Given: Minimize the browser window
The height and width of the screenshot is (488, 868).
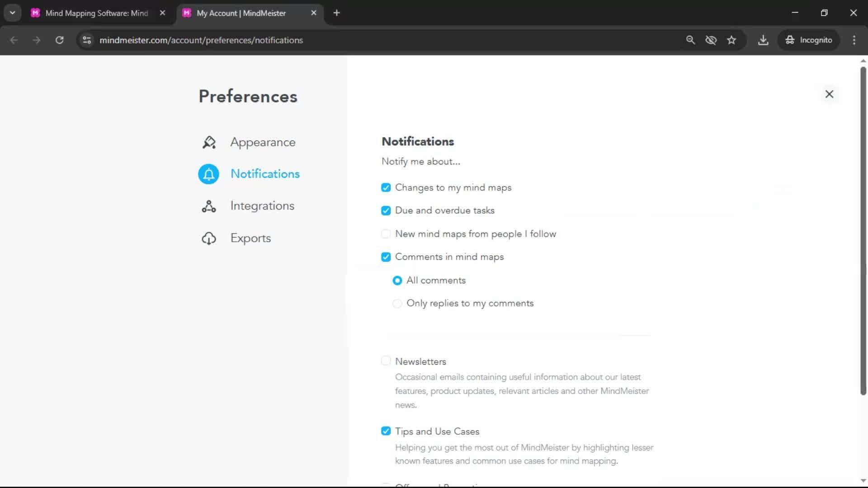Looking at the screenshot, I should point(795,13).
